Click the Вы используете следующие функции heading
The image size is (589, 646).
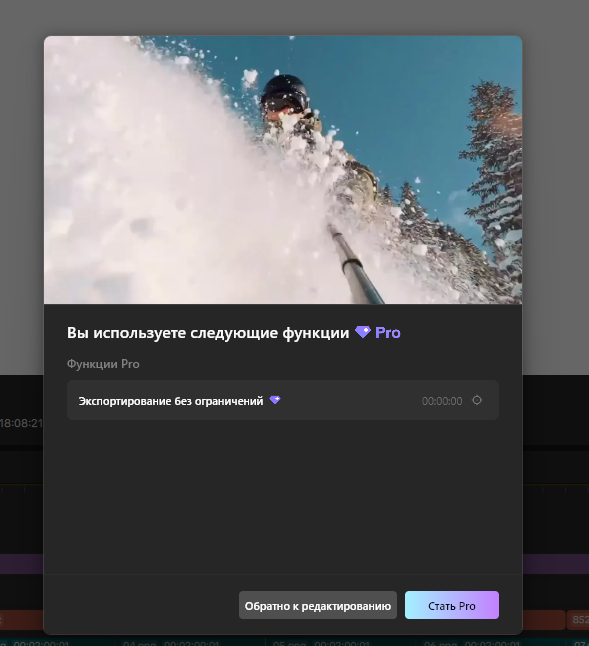pos(208,332)
